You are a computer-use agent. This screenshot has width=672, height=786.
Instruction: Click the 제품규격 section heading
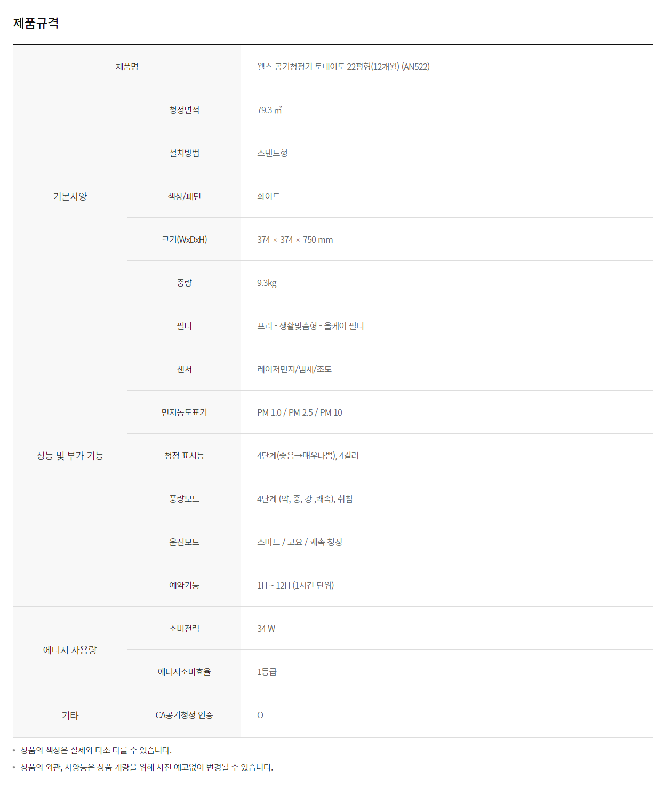tap(36, 23)
